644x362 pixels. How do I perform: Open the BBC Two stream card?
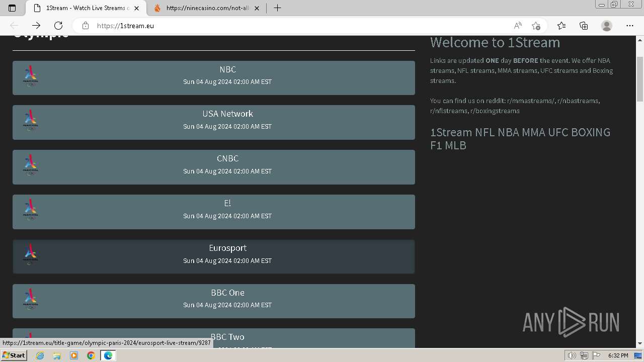click(214, 338)
